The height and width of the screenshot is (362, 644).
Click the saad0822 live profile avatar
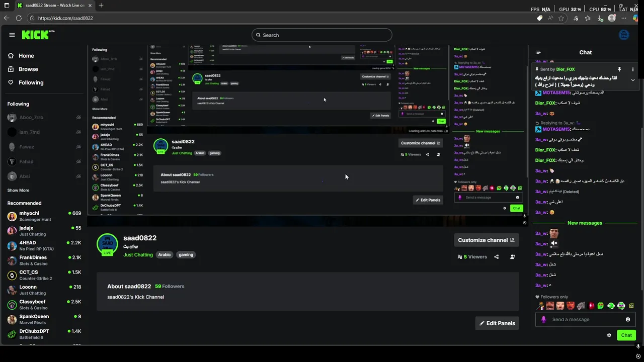click(x=107, y=244)
